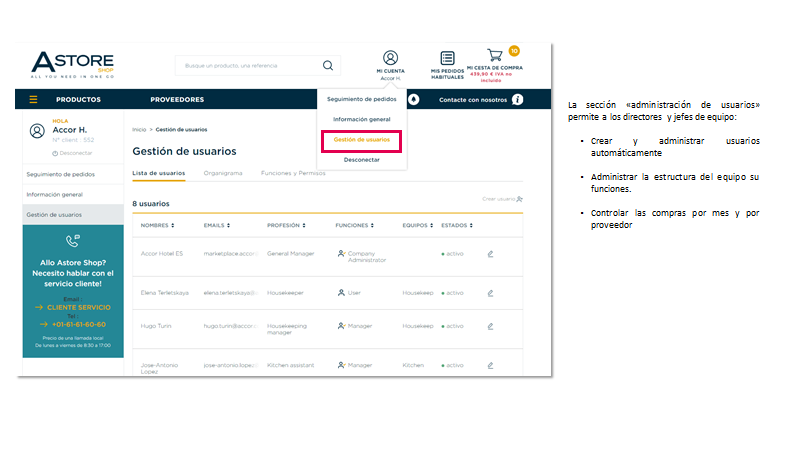This screenshot has width=800, height=450.
Task: Click the General Manager profession cell
Action: pyautogui.click(x=291, y=254)
